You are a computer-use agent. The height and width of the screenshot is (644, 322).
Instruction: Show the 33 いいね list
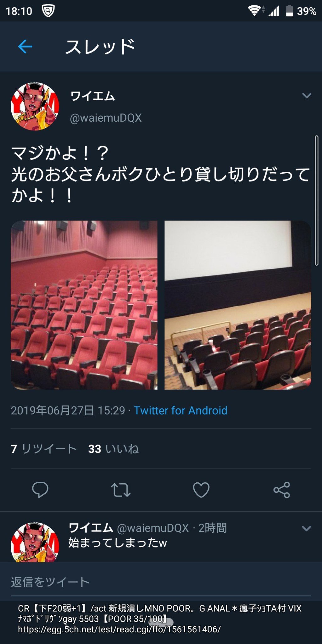(114, 449)
